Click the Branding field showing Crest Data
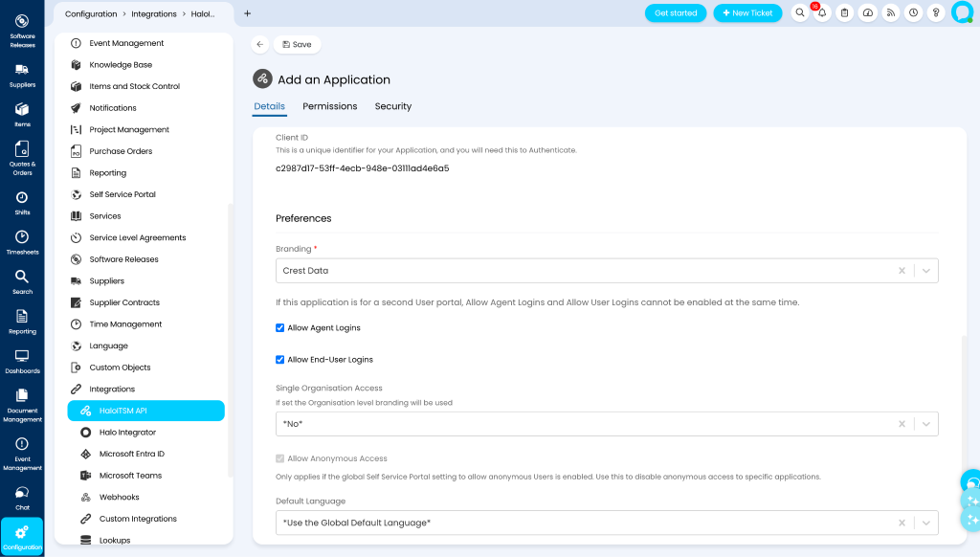The image size is (980, 557). click(x=607, y=271)
